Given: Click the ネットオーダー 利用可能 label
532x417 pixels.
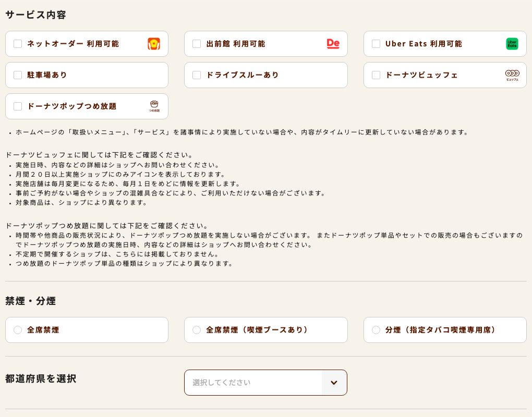Looking at the screenshot, I should point(73,44).
